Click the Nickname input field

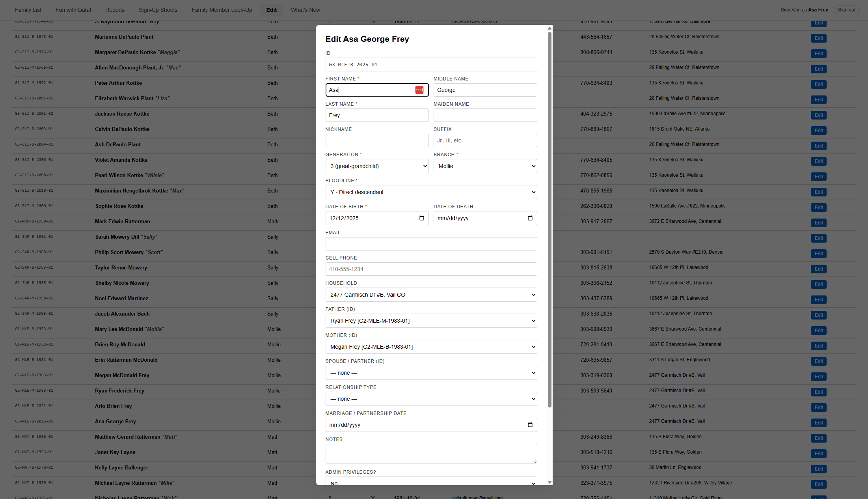coord(377,140)
